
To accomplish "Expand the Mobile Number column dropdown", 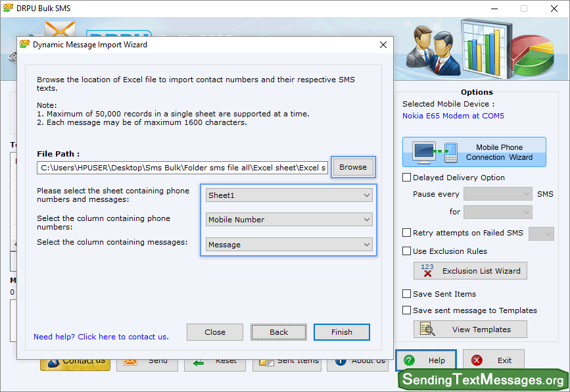I will click(289, 220).
